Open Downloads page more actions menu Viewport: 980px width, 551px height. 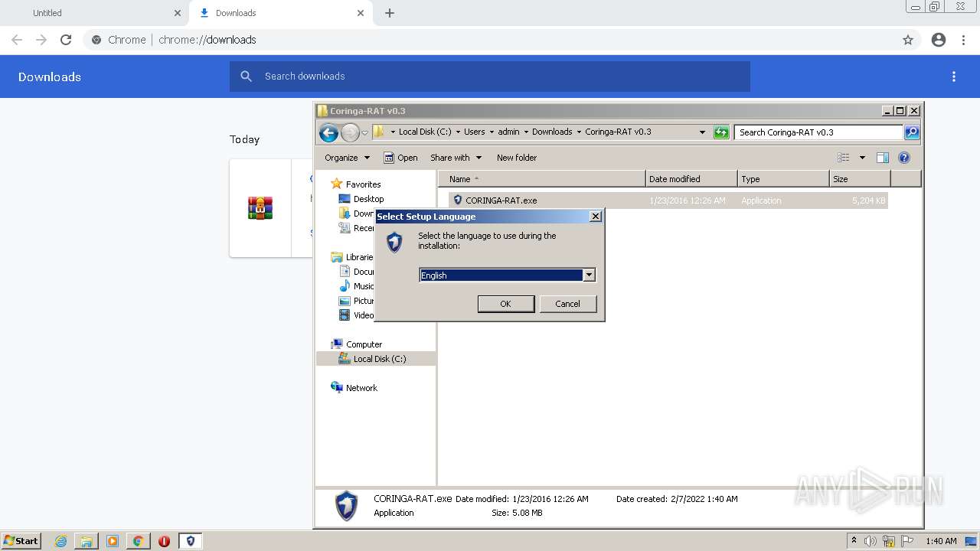(x=954, y=77)
